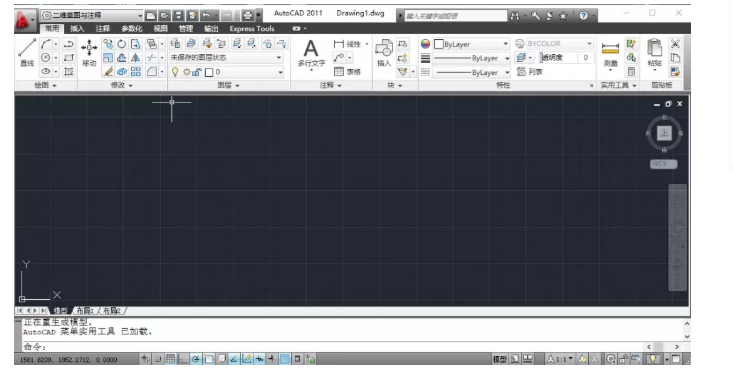Open the linetype ByLayer dropdown

[x=471, y=72]
